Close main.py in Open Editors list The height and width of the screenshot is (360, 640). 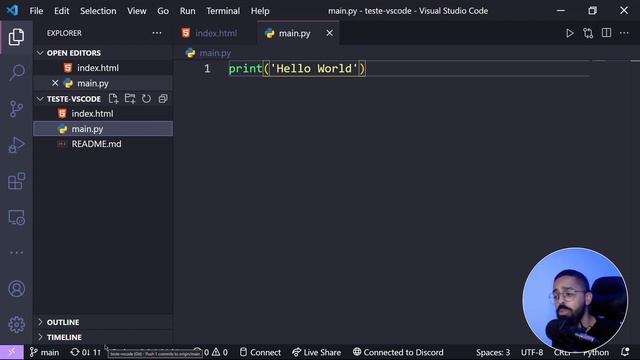point(55,83)
